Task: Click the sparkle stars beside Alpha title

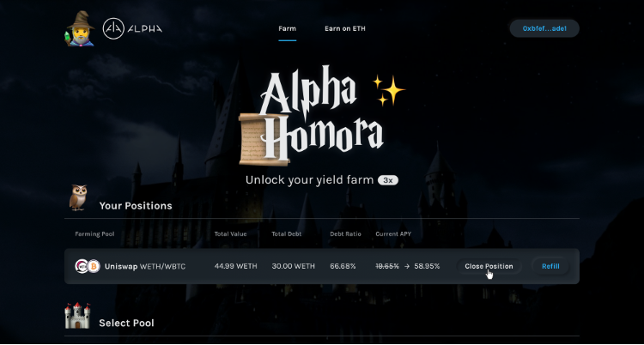Action: (389, 90)
